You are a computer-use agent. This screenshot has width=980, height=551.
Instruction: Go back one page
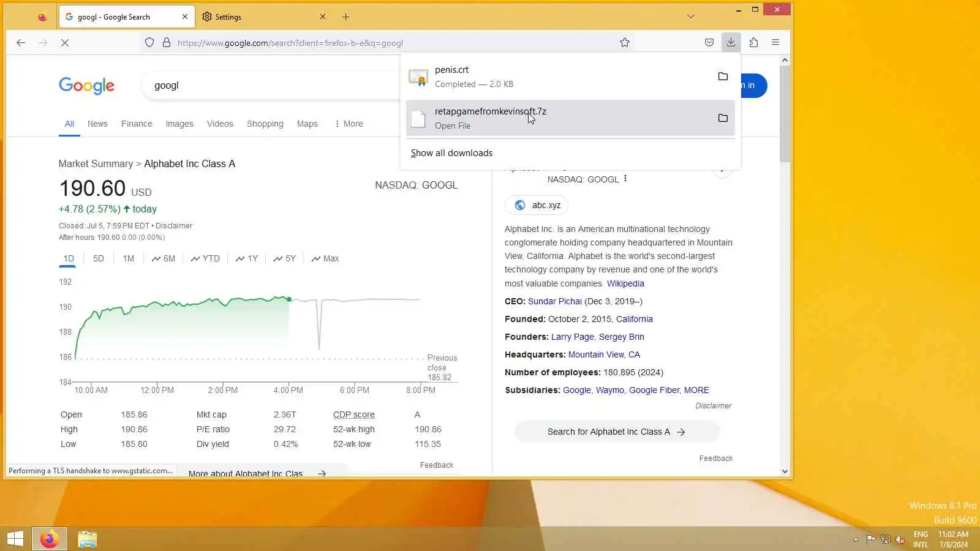click(x=21, y=43)
